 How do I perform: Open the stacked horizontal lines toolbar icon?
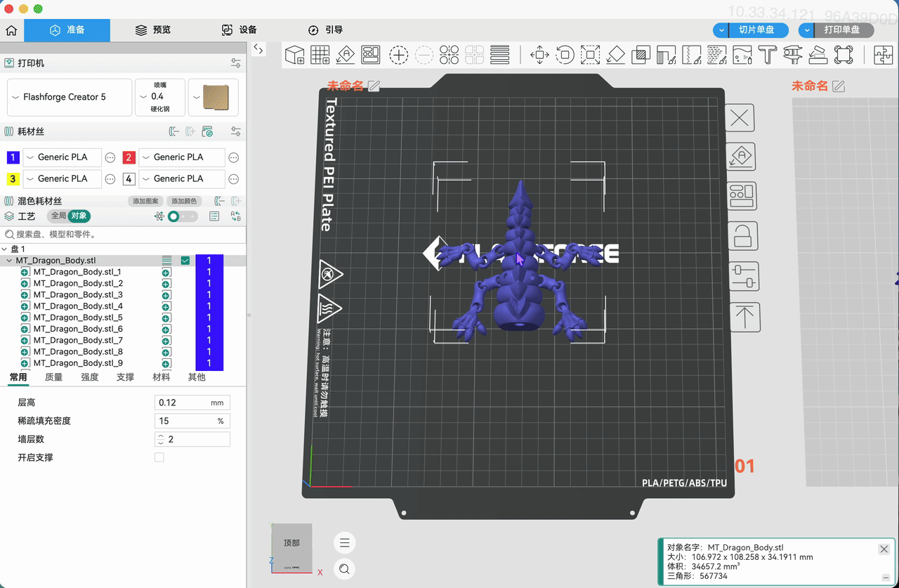pyautogui.click(x=500, y=55)
